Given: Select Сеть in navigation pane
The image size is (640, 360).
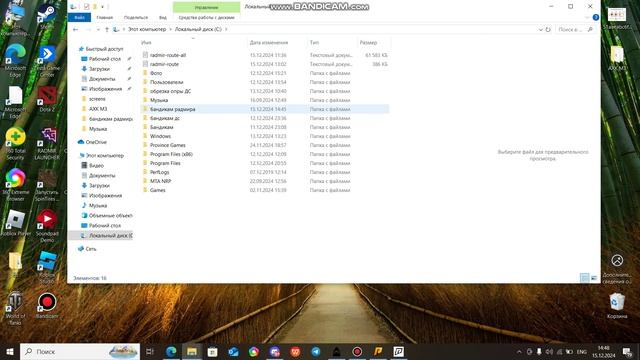Looking at the screenshot, I should click(91, 249).
